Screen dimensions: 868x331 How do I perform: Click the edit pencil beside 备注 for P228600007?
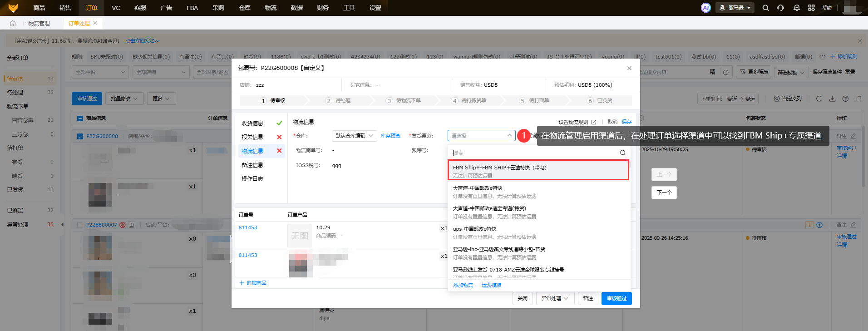[x=853, y=225]
